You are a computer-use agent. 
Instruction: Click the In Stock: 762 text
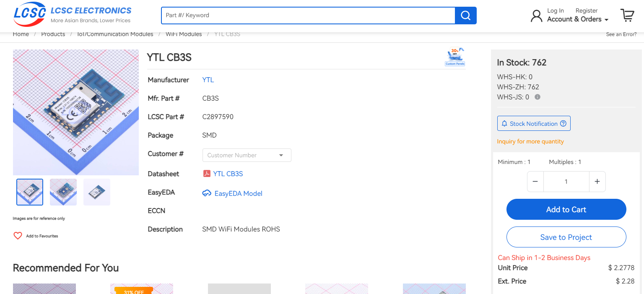(522, 62)
